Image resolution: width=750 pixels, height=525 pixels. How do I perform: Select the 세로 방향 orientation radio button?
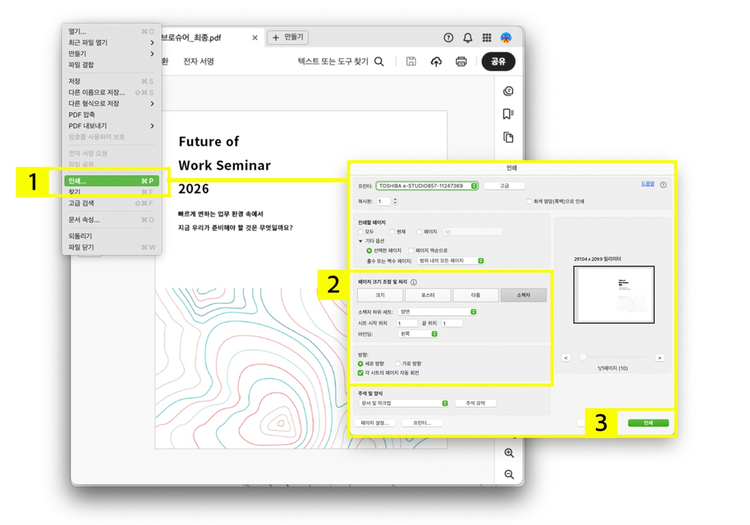361,364
